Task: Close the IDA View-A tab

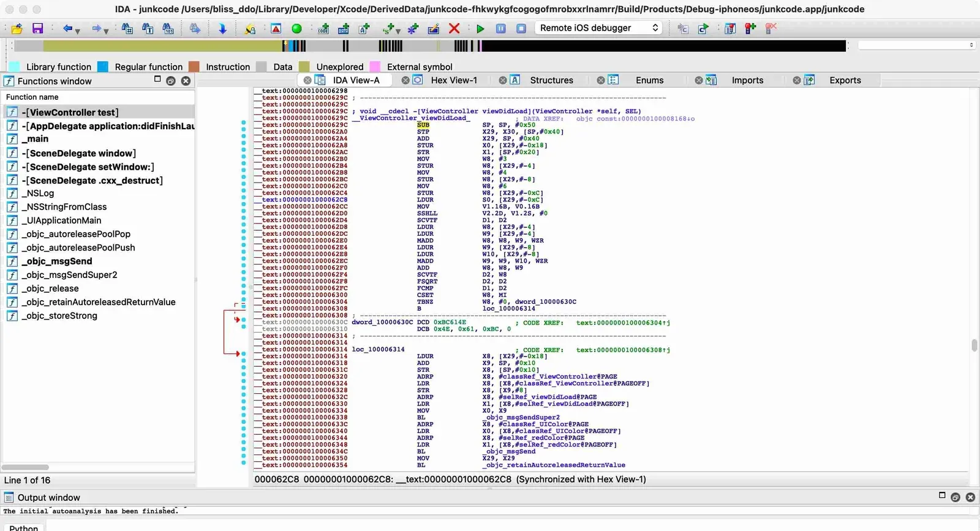Action: point(307,80)
